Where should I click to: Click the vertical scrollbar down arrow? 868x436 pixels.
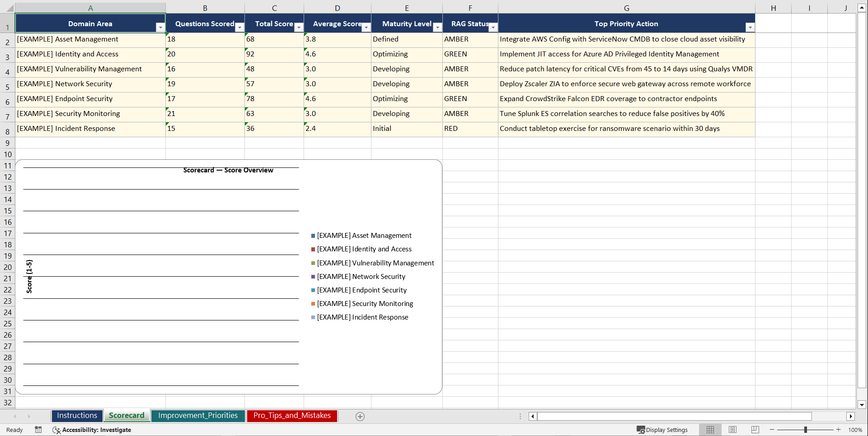point(861,405)
